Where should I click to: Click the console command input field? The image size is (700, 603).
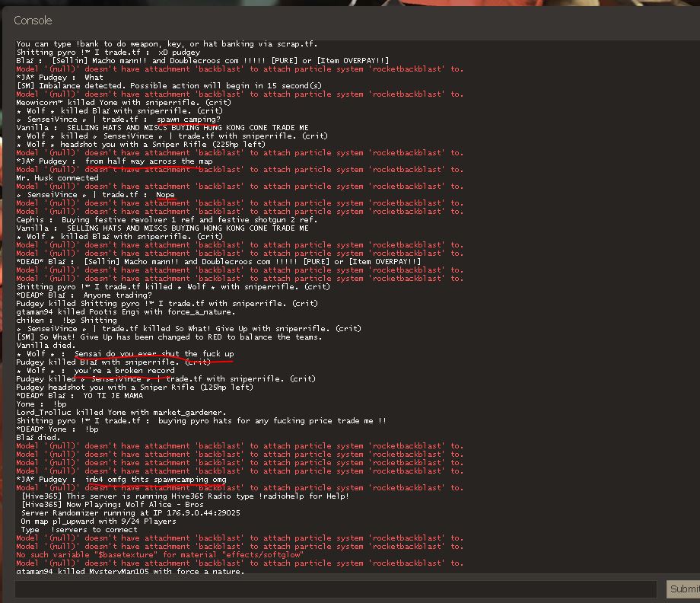click(x=335, y=589)
